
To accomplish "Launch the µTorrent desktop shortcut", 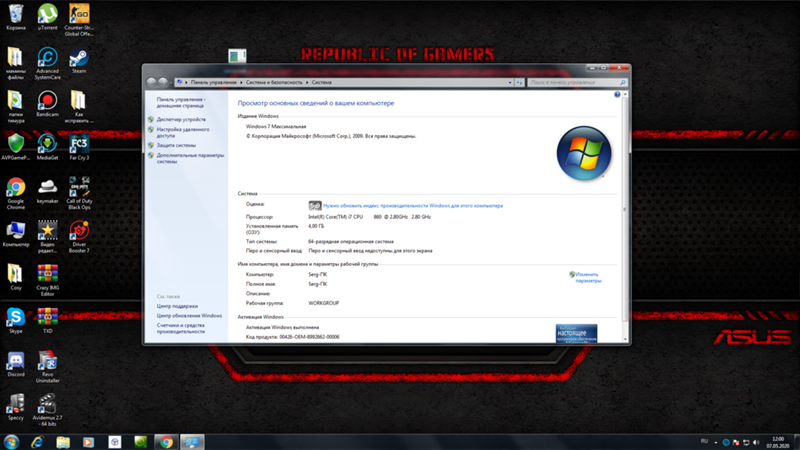I will click(47, 17).
